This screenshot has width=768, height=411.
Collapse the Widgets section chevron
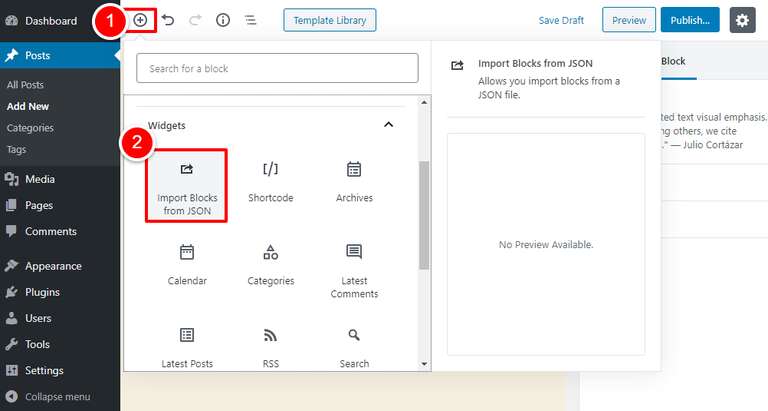(389, 125)
